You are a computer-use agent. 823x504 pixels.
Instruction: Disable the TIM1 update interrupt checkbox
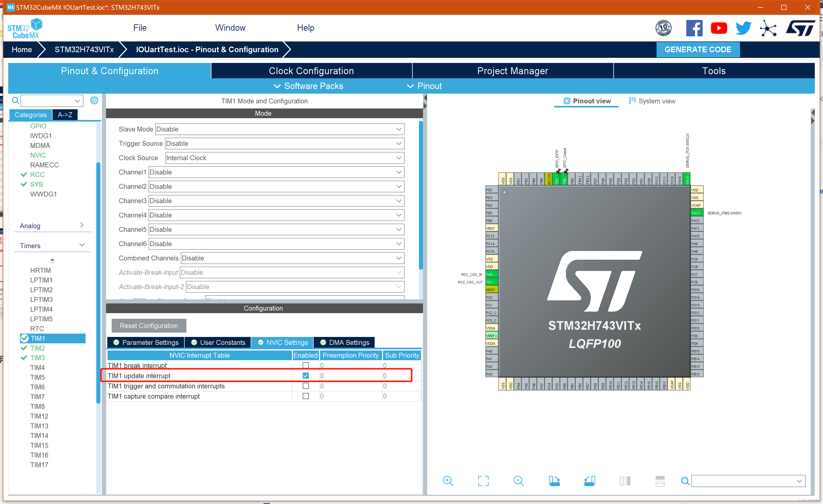[x=305, y=376]
